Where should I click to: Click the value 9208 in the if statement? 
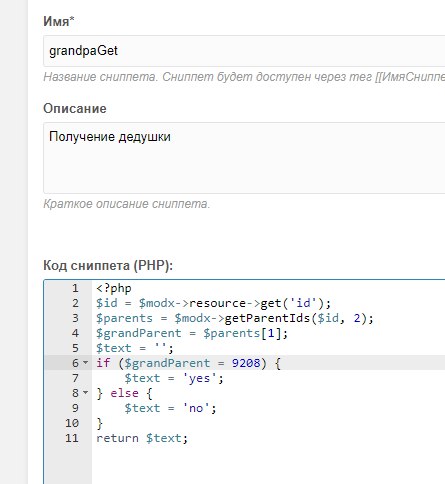coord(246,363)
